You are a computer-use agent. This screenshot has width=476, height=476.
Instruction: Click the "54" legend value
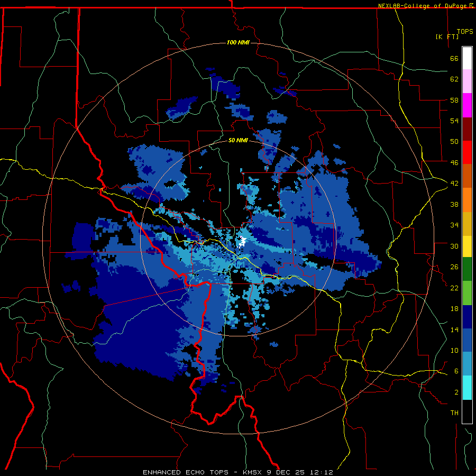(454, 121)
